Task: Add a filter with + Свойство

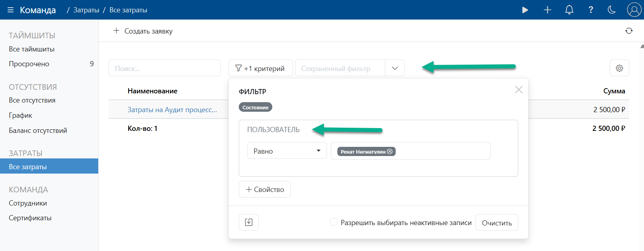Action: point(265,189)
